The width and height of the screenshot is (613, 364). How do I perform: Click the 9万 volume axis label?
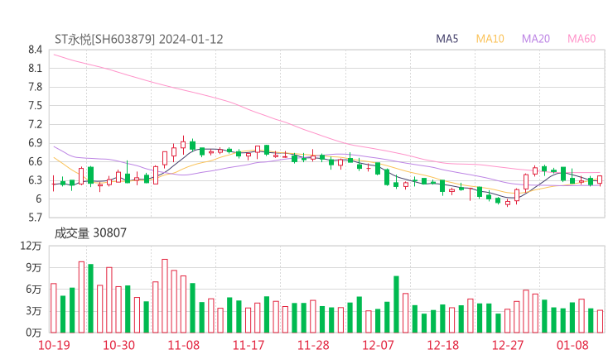pos(34,268)
